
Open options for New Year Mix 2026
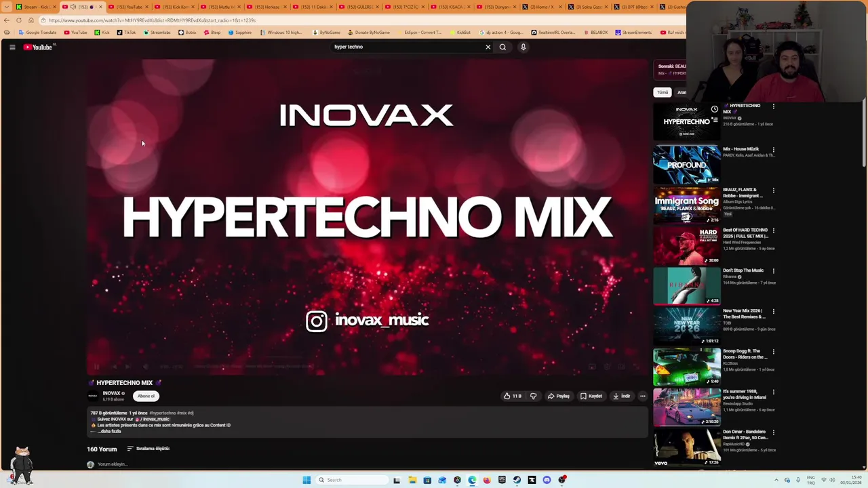773,312
